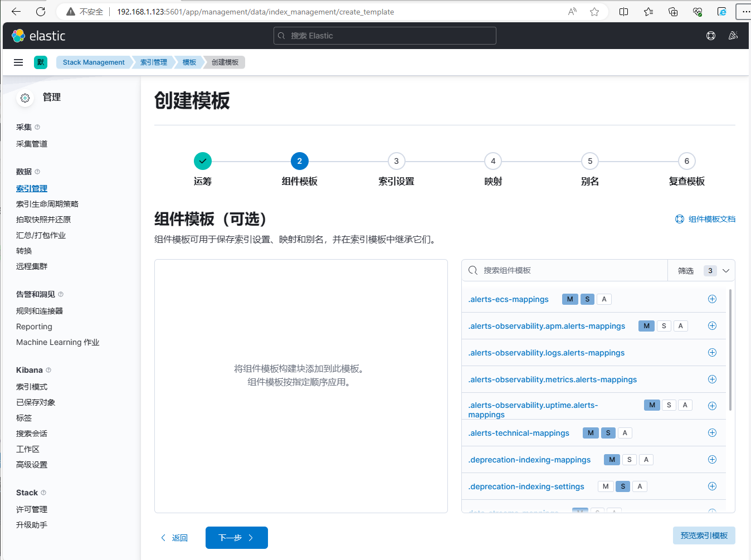751x560 pixels.
Task: Add .alerts-technical-mappings with plus icon
Action: pyautogui.click(x=711, y=433)
